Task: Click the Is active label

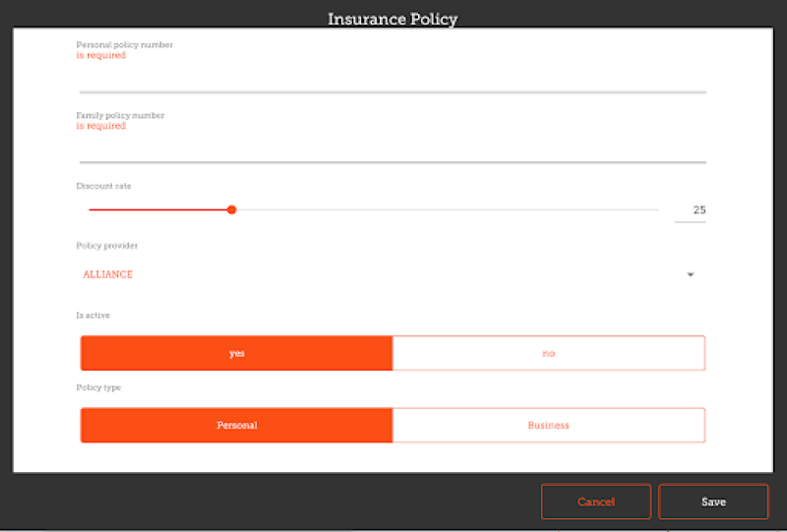Action: click(x=93, y=316)
